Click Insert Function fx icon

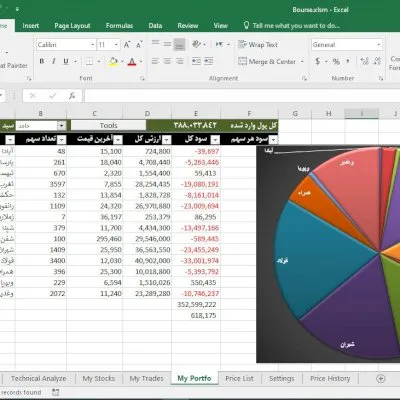72,96
